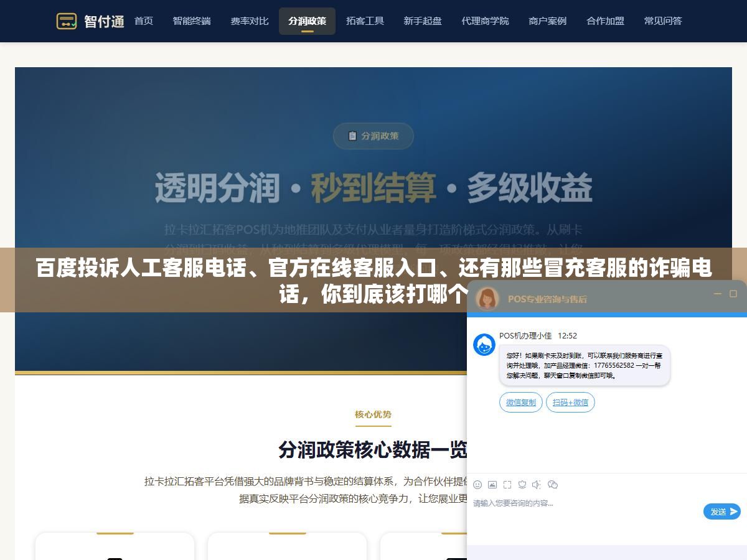Viewport: 747px width, 560px height.
Task: Click the 智付通 brand name text
Action: click(x=104, y=21)
